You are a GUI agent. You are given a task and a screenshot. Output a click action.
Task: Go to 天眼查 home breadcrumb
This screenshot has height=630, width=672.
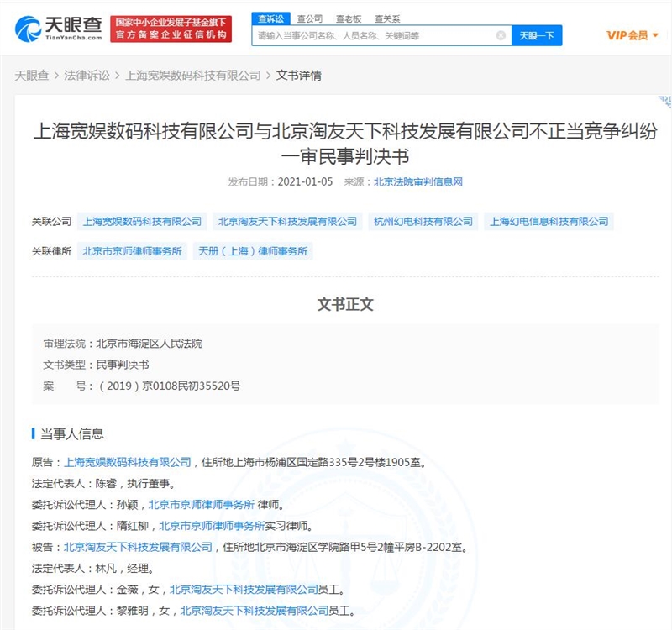point(31,76)
